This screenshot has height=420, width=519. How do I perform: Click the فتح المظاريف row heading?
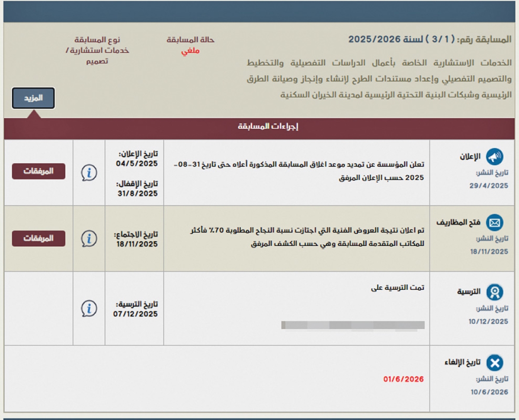coord(458,223)
